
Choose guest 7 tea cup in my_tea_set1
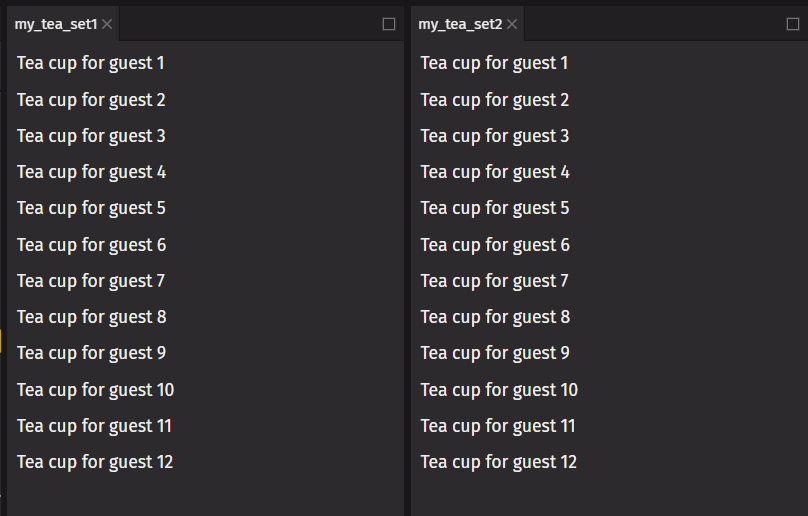(91, 281)
